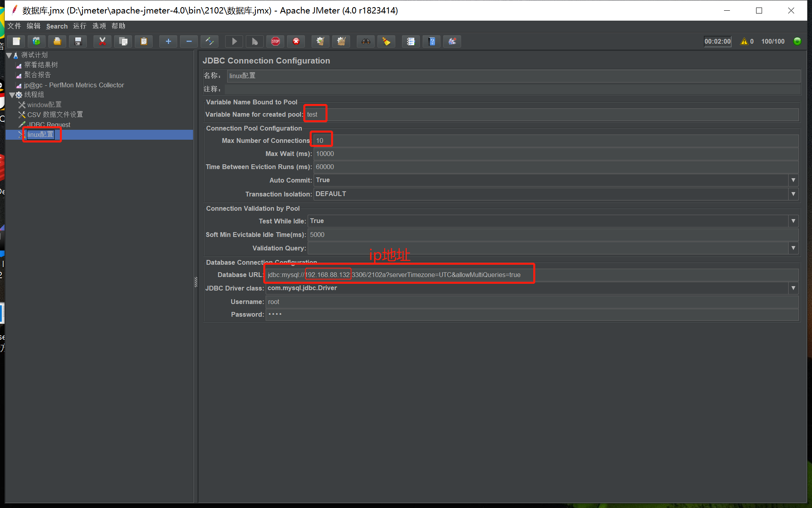Open the Auto Commit dropdown
This screenshot has width=812, height=508.
[x=793, y=180]
